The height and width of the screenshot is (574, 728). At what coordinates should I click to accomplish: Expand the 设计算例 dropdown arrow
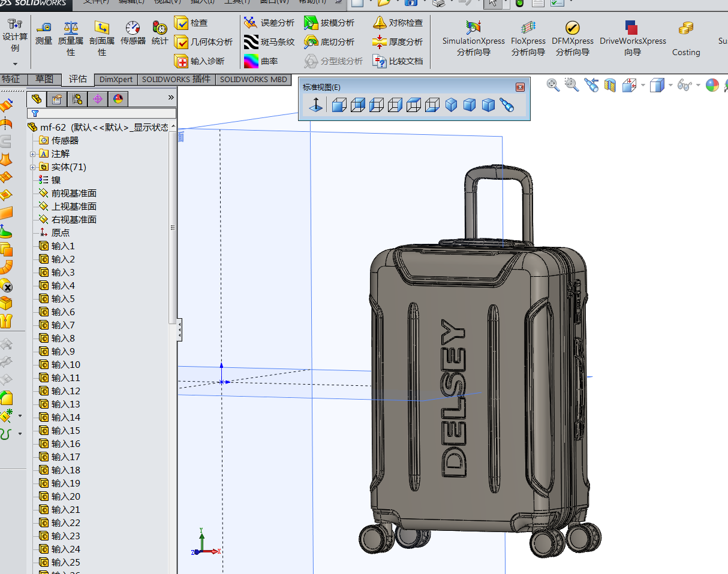tap(15, 64)
